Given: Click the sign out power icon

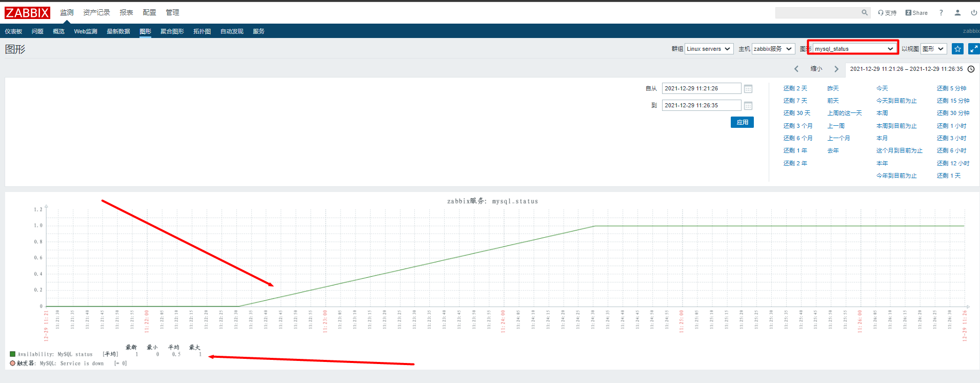Looking at the screenshot, I should click(x=974, y=13).
